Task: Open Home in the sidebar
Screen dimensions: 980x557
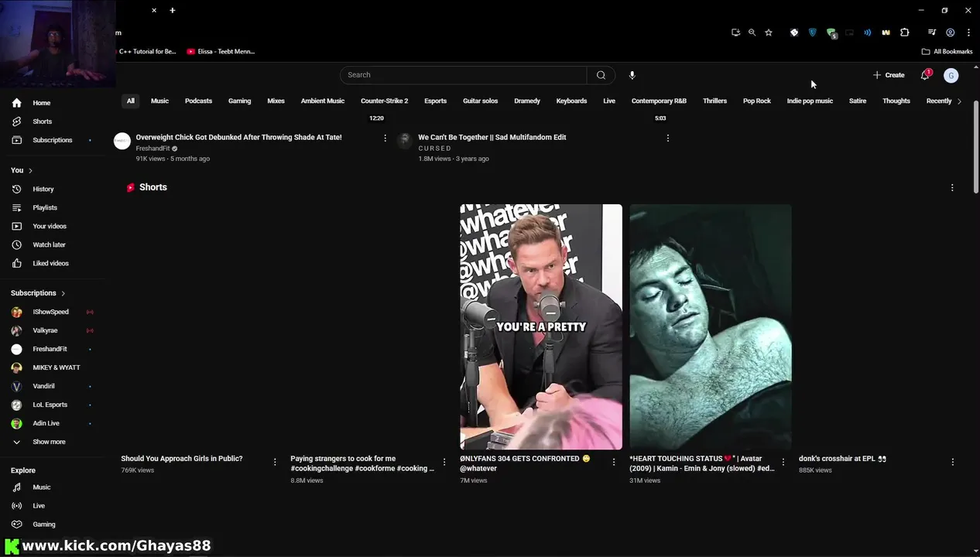Action: point(41,103)
